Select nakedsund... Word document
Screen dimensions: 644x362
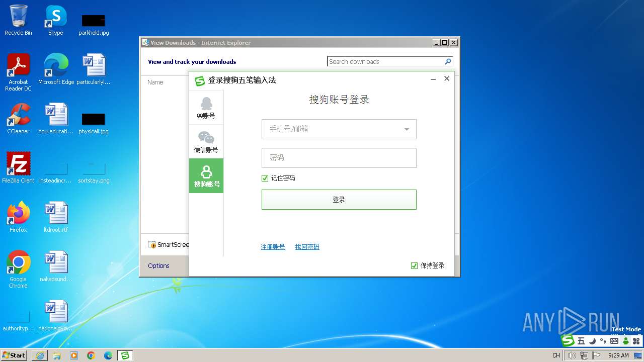pos(56,266)
